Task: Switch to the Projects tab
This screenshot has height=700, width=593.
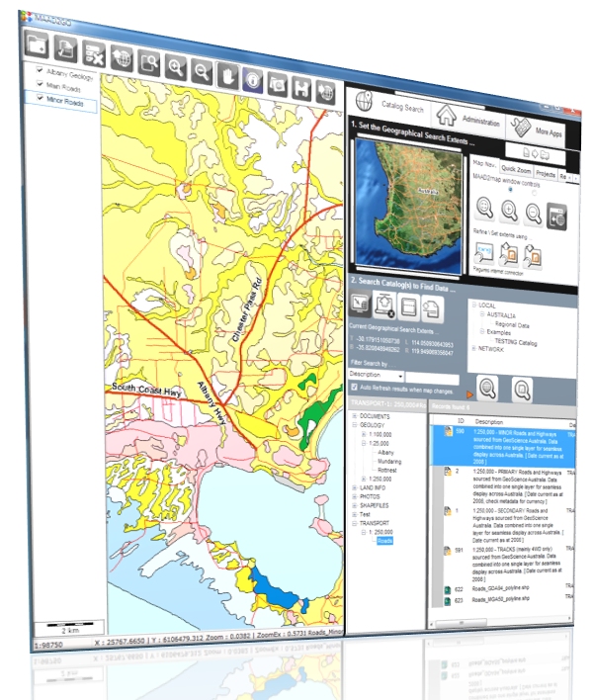Action: tap(546, 174)
